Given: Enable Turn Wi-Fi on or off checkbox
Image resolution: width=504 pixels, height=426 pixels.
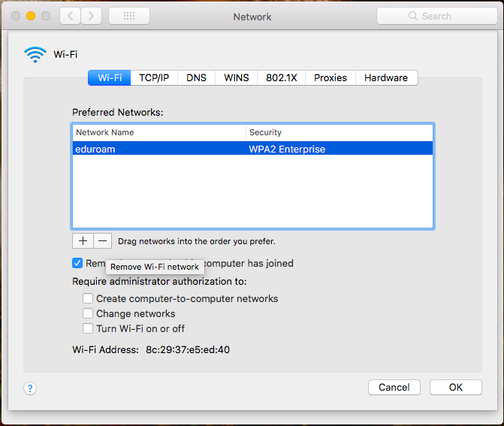Looking at the screenshot, I should pos(88,328).
